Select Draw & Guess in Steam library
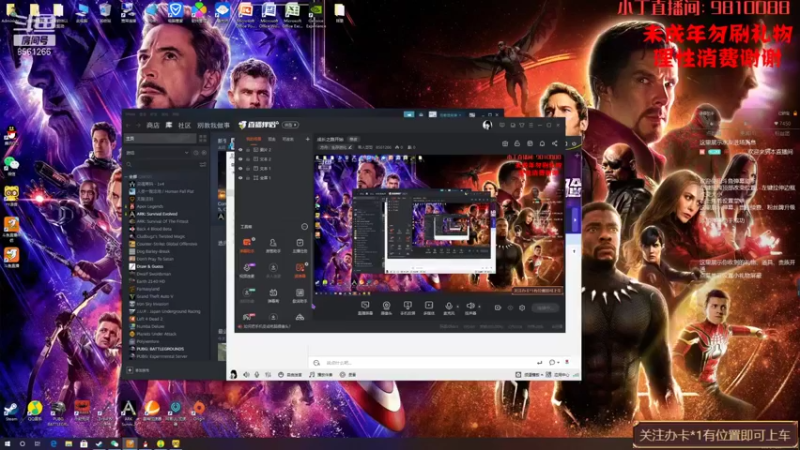The height and width of the screenshot is (450, 800). click(146, 266)
